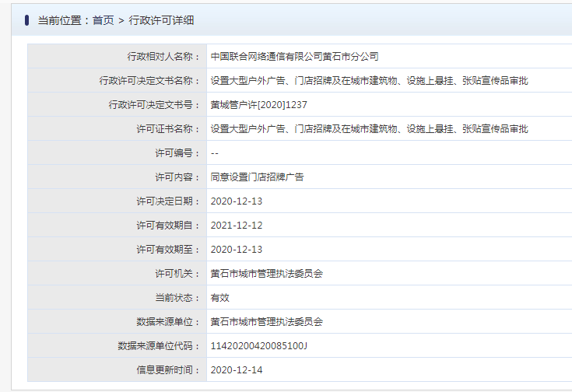Screen dimensions: 572x392
Task: Open the 首页 breadcrumb link
Action: (104, 20)
